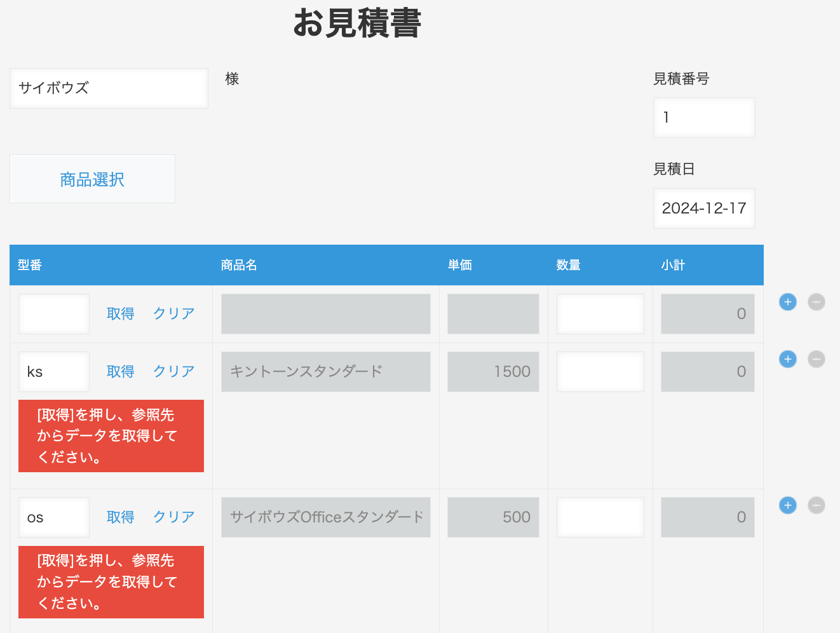This screenshot has height=633, width=840.
Task: Click 取得 for the os row
Action: (121, 517)
